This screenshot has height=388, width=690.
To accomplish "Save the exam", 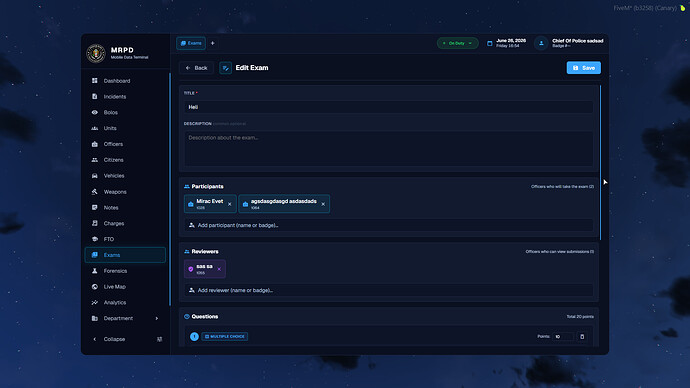I will coord(584,68).
